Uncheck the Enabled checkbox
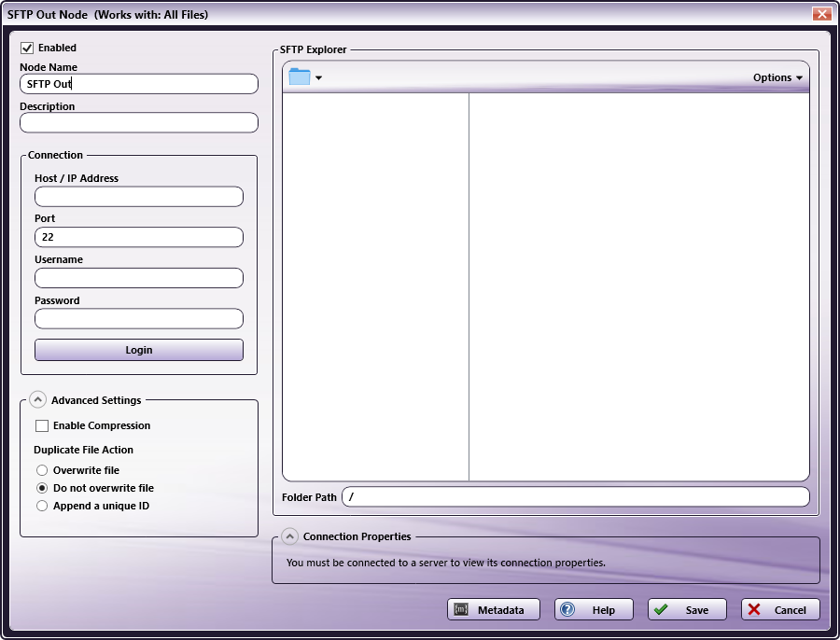The image size is (840, 640). 27,48
